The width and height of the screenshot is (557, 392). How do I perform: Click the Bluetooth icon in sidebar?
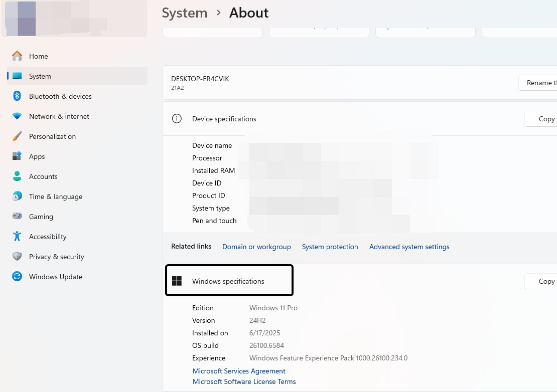point(17,96)
